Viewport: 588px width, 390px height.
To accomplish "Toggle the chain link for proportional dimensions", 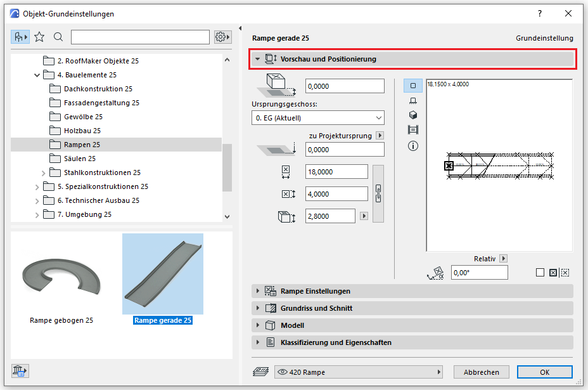I will 379,193.
